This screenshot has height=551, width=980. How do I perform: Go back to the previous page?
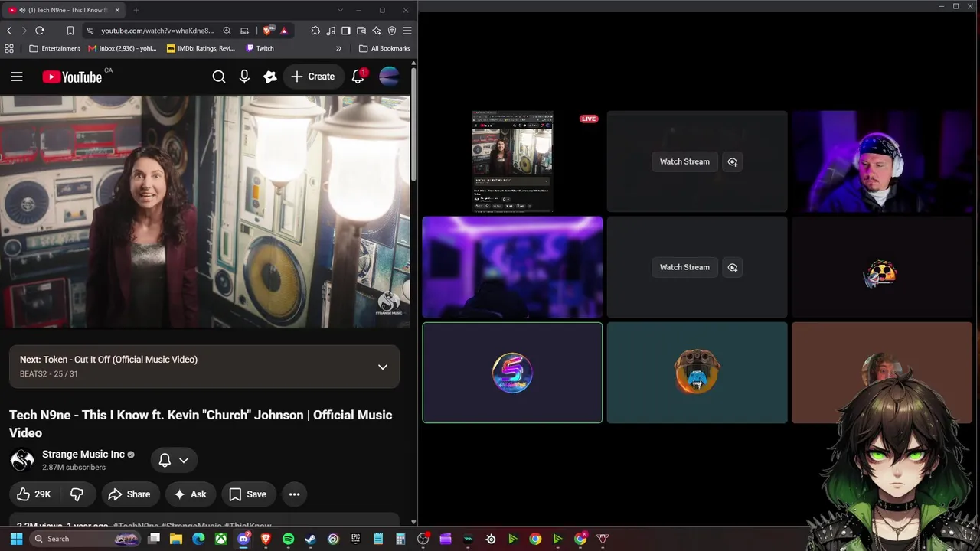click(9, 31)
